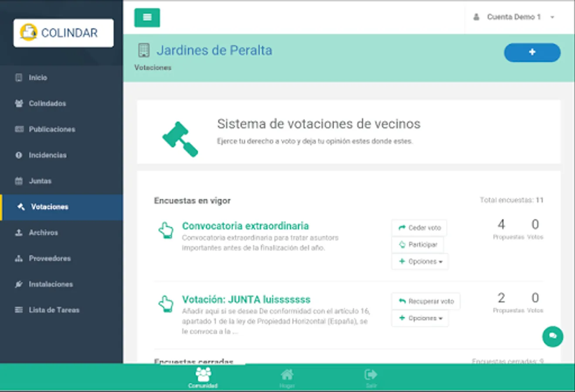Click hand pointer icon of Convocatoria extraordinaria

(166, 230)
